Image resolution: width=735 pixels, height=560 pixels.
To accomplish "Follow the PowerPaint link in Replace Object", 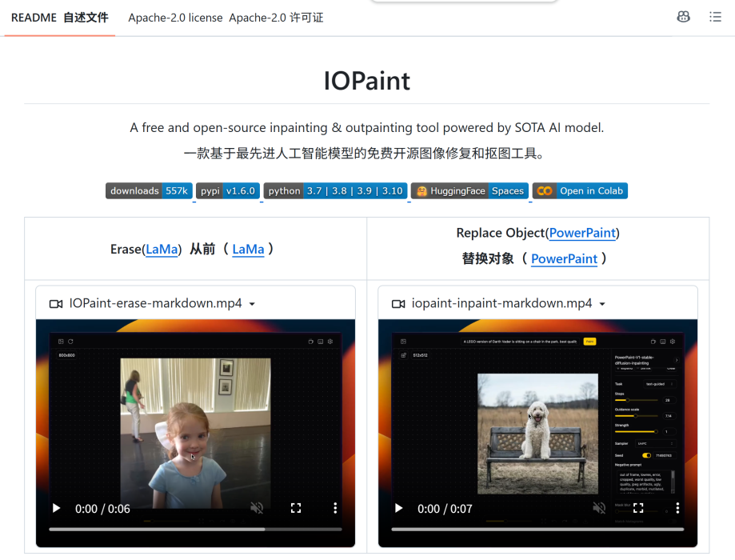I will (x=582, y=233).
